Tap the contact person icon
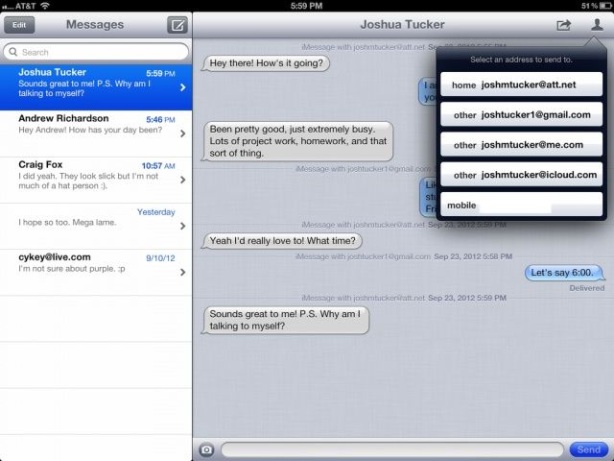The height and width of the screenshot is (461, 614). 597,25
